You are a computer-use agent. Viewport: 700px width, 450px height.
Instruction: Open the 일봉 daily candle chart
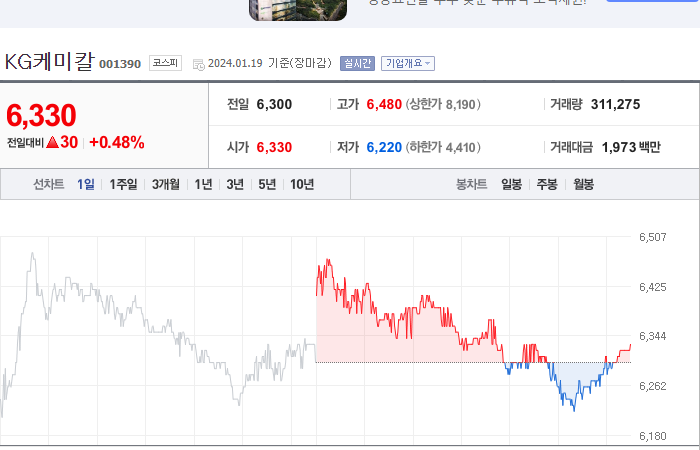[x=511, y=184]
